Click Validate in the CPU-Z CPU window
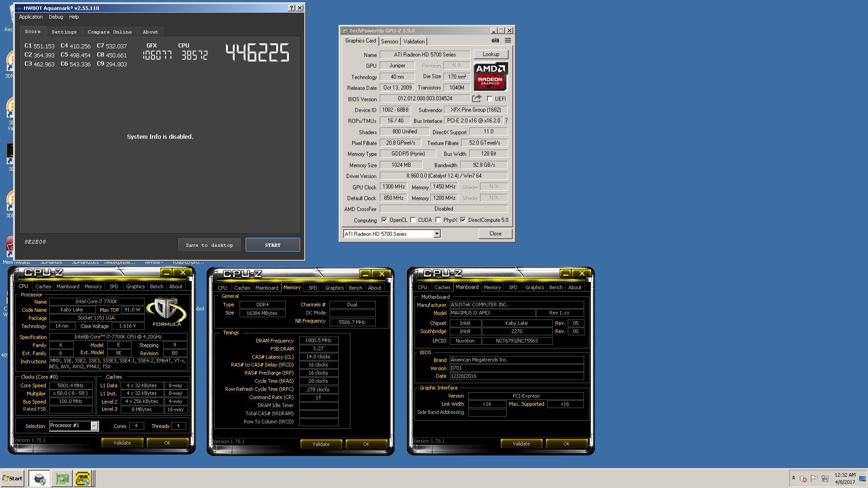 (122, 443)
